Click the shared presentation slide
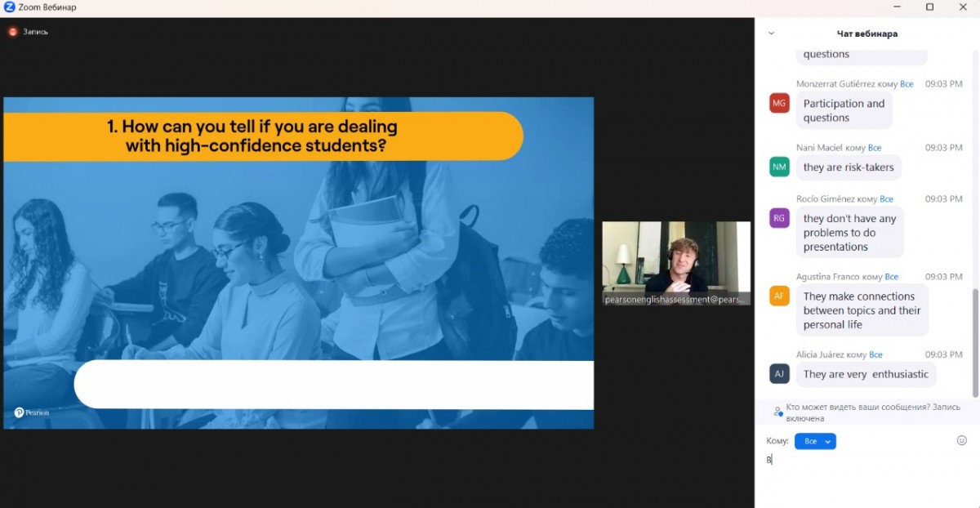 298,262
